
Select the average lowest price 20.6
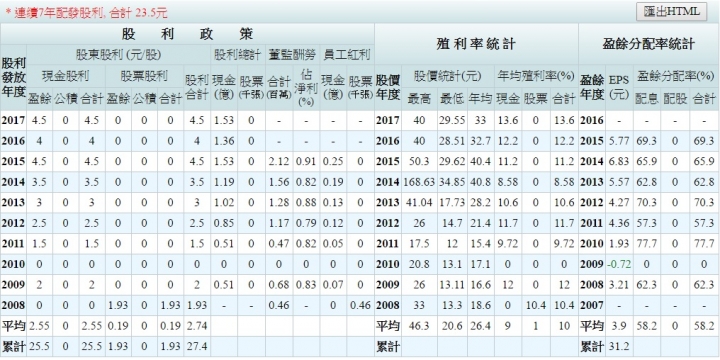click(452, 326)
